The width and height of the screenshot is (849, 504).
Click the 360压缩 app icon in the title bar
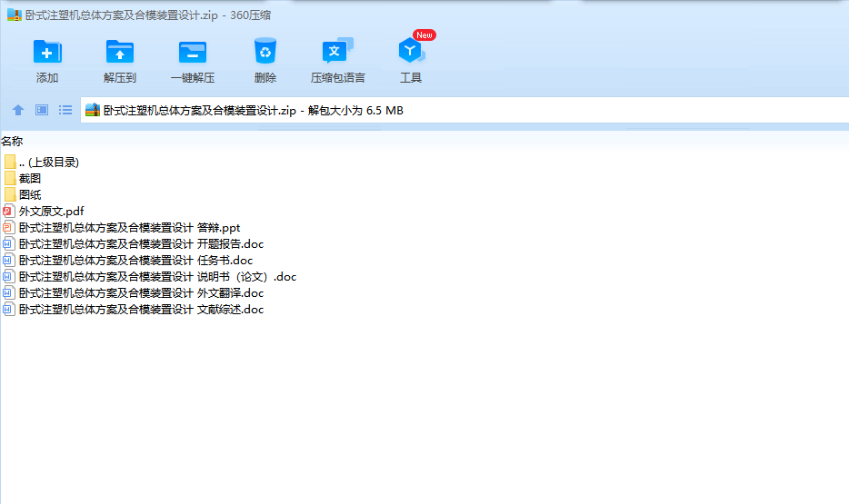[14, 15]
